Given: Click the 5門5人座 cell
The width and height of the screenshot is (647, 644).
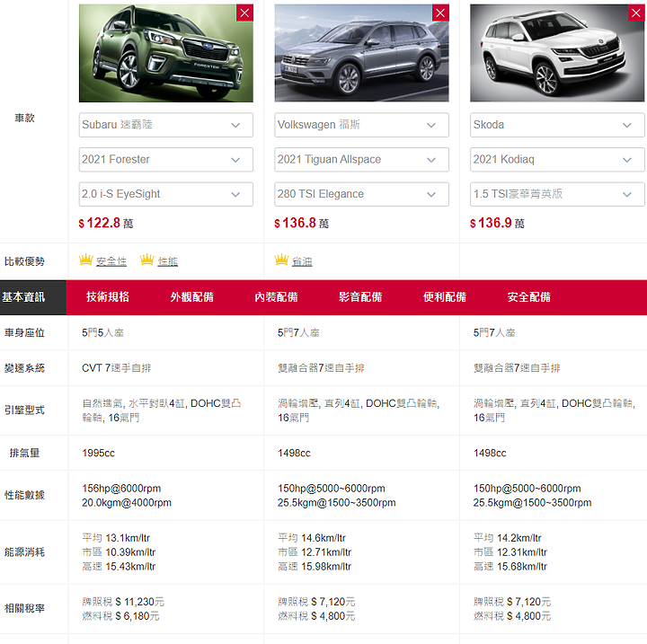Looking at the screenshot, I should [102, 333].
